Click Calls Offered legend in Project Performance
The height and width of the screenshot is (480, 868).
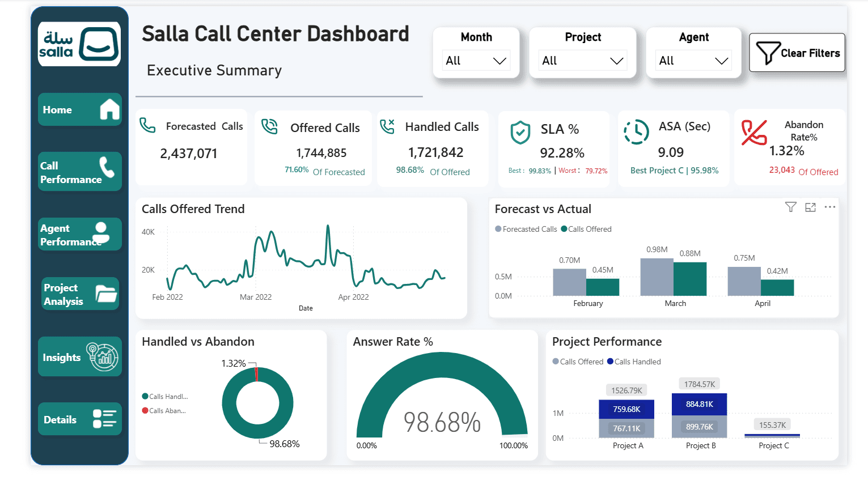pos(578,362)
